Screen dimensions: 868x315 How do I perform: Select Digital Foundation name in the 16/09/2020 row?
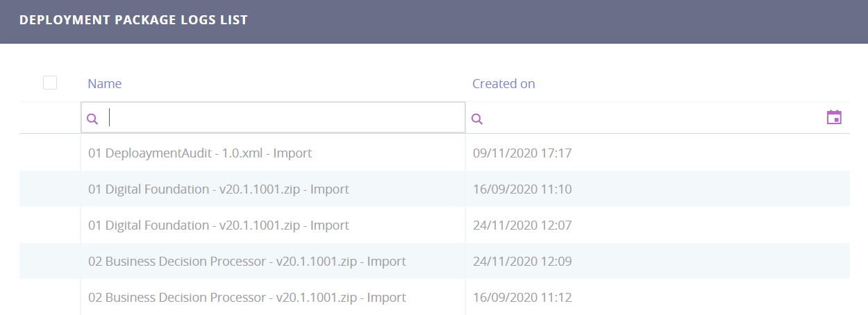click(219, 189)
